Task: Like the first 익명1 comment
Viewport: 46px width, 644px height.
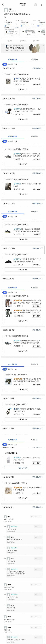Action: 36,517
